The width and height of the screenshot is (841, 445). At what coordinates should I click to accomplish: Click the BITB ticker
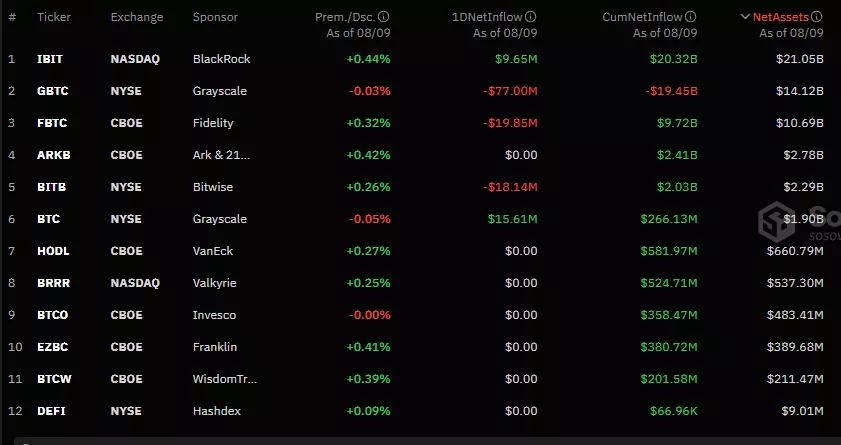point(50,187)
